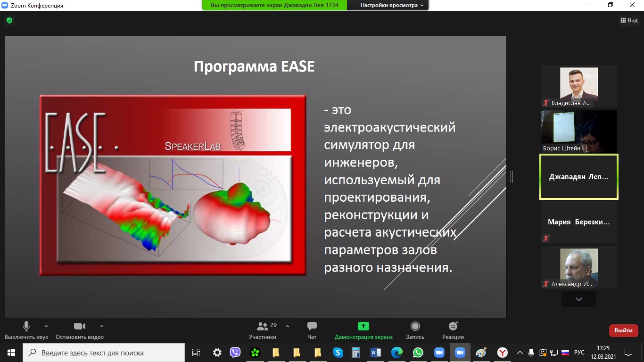
Task: Open ICQ green flower taskbar icon
Action: pos(255,353)
